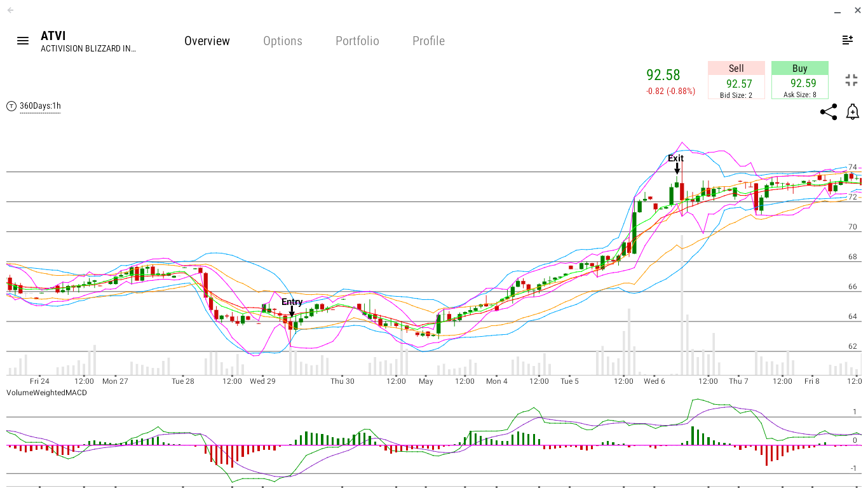Click the Tue 28 date axis label
868x488 pixels.
[183, 381]
